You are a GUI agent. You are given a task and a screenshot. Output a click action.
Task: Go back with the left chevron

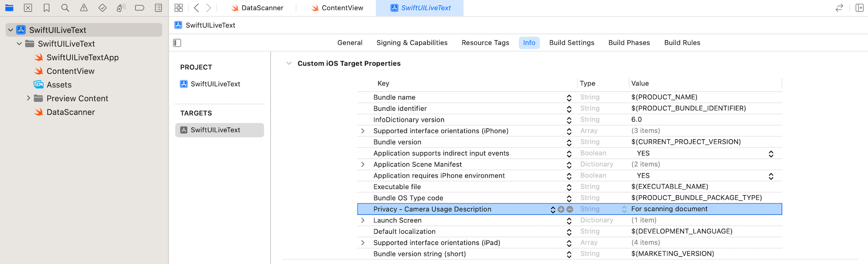click(196, 8)
